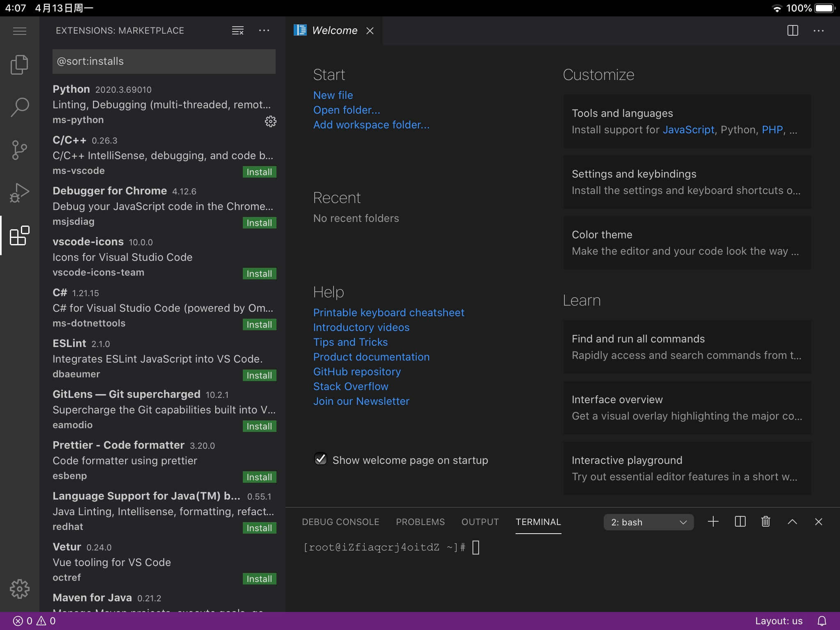Select the Maven for Java extension entry
Viewport: 840px width, 630px height.
162,600
